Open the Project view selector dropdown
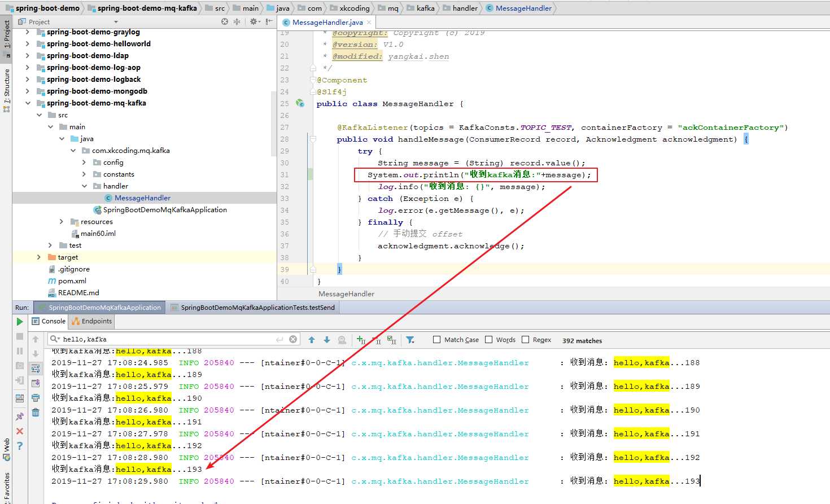The width and height of the screenshot is (830, 504). click(x=116, y=22)
